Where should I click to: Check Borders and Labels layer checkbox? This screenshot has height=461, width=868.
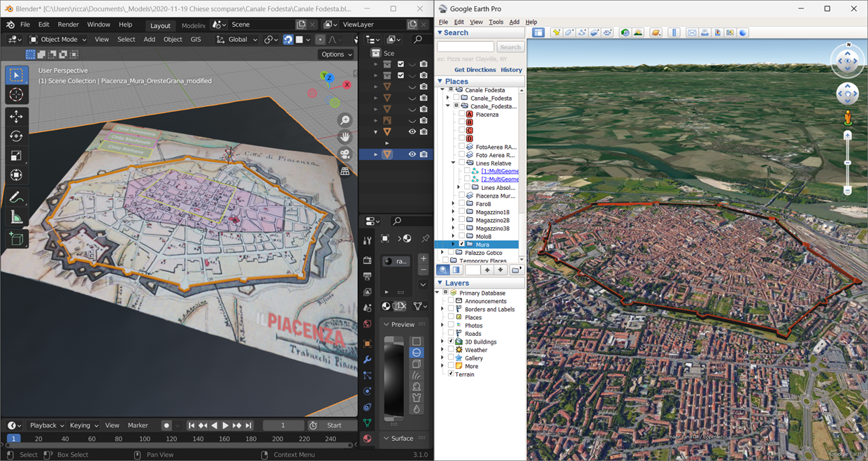[451, 309]
